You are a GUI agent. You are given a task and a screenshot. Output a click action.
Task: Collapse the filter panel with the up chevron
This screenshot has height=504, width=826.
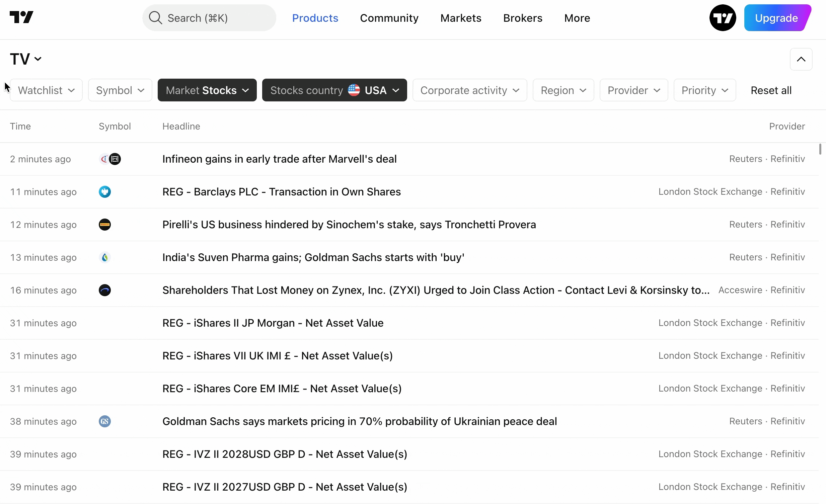pos(801,59)
